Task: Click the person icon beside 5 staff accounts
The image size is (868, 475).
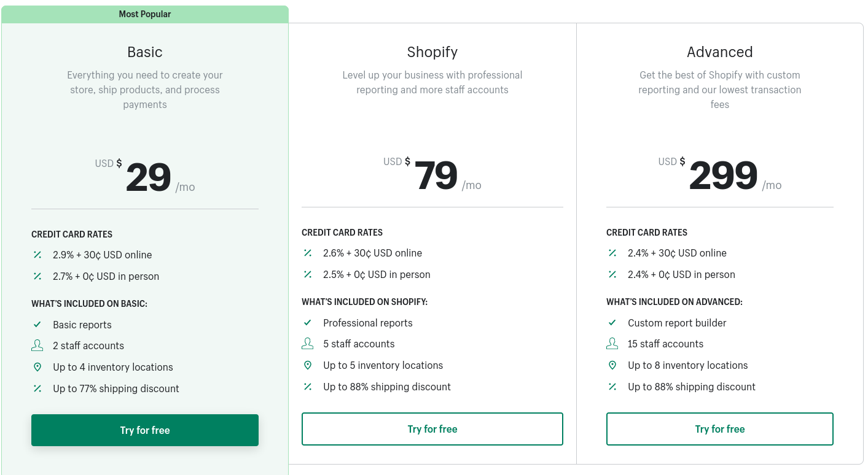Action: [x=308, y=344]
